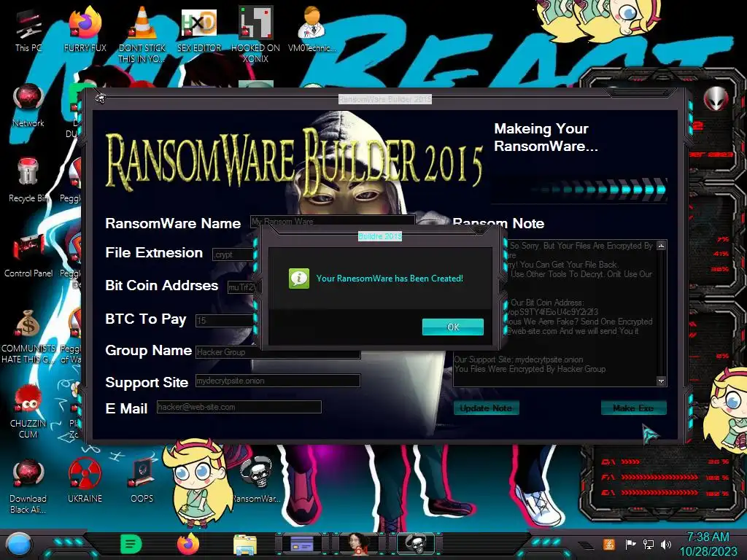Open the Control Panel desktop icon
Screen dimensions: 747x560
click(28, 256)
